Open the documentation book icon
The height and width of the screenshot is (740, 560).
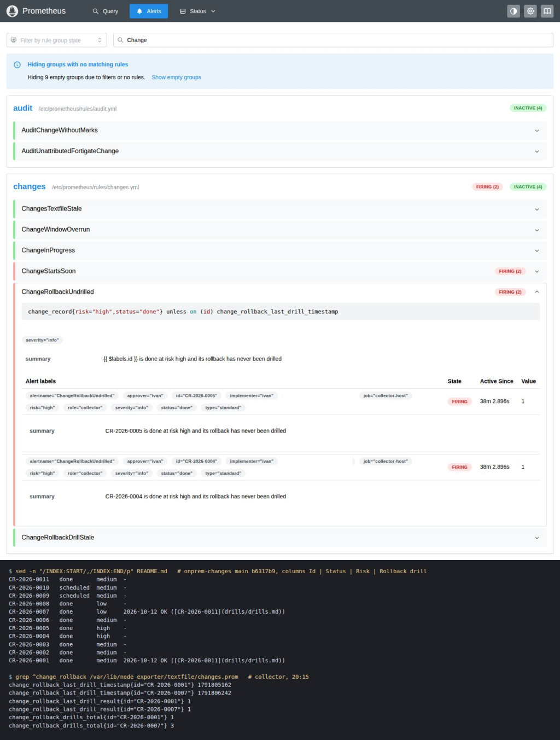pyautogui.click(x=547, y=11)
